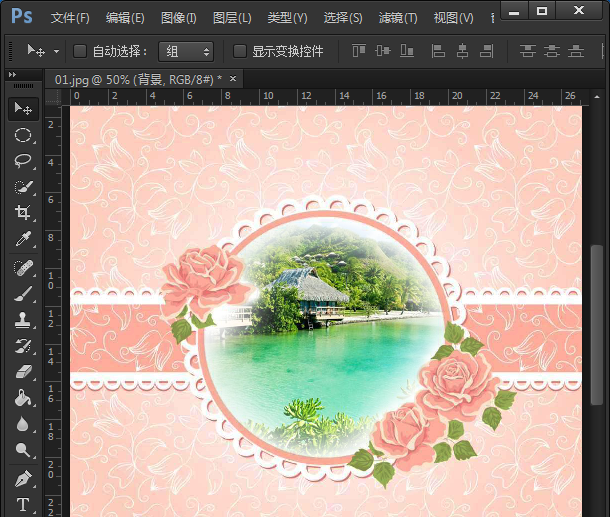This screenshot has width=610, height=517.
Task: Toggle the 显示变换控件 checkbox
Action: click(x=239, y=51)
